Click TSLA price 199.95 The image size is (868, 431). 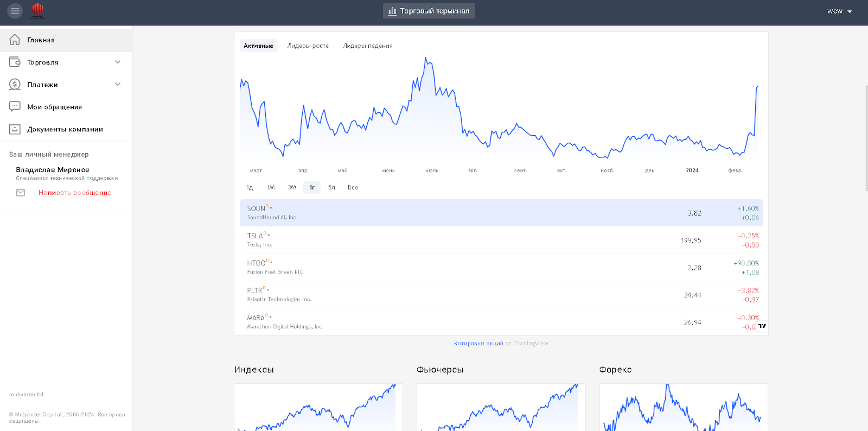tap(691, 240)
